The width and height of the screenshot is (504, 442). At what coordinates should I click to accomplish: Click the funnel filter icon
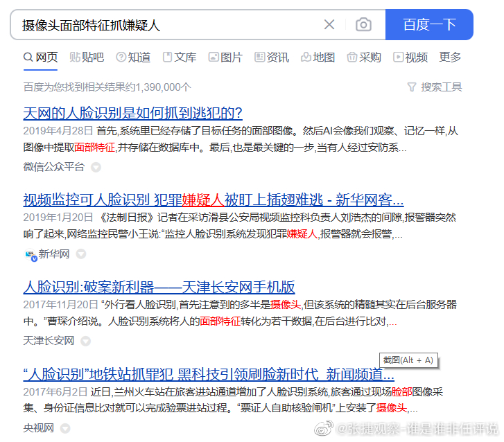tap(412, 87)
